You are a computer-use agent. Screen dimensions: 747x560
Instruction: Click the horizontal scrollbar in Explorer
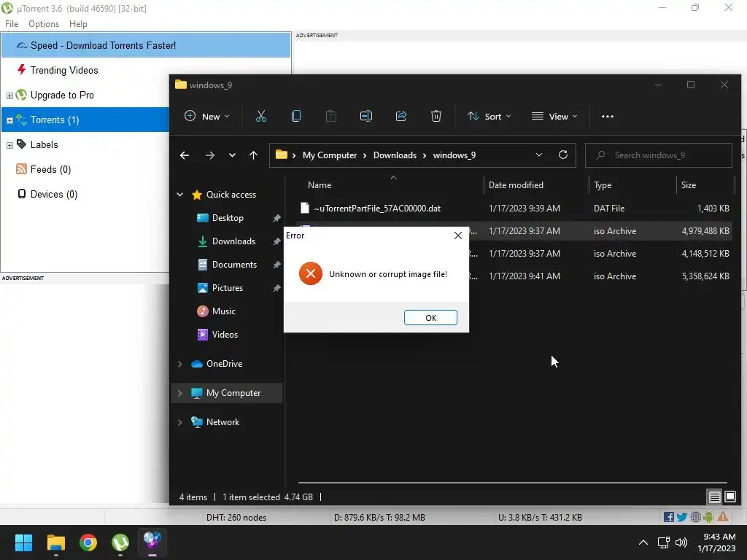pos(513,483)
